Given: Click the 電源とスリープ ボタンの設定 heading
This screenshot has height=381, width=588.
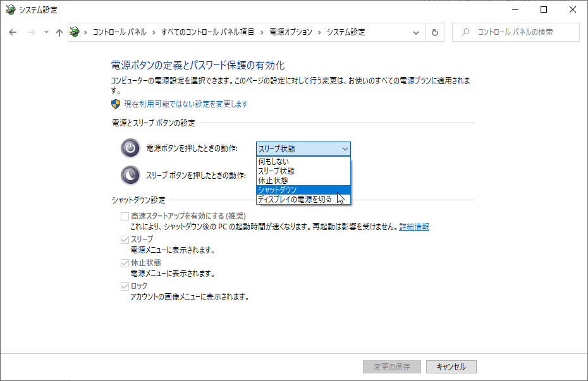Looking at the screenshot, I should pos(154,123).
